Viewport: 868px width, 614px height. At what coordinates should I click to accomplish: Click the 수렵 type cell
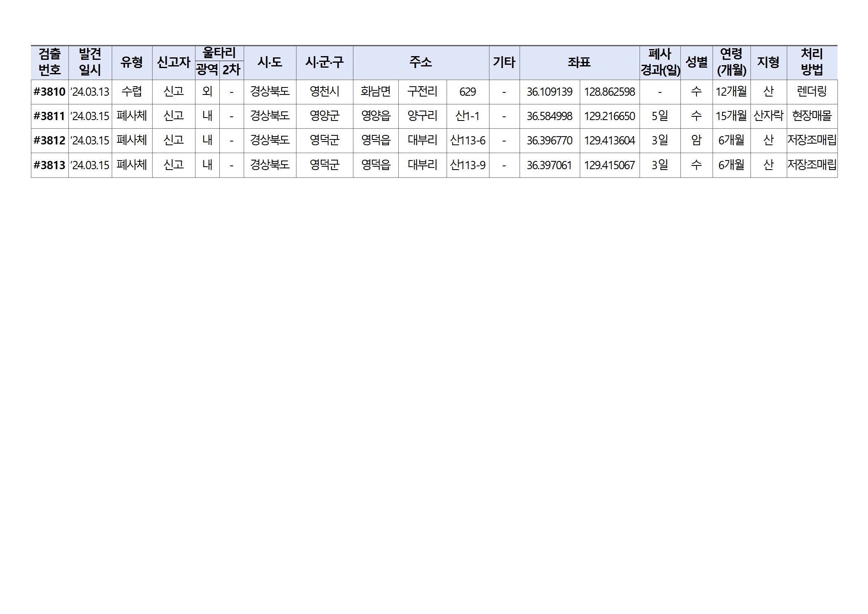[132, 92]
